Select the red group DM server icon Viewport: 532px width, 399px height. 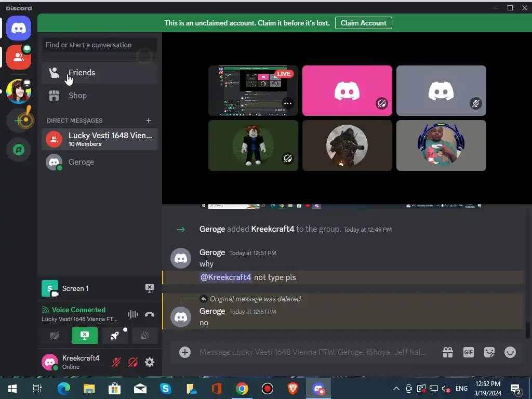tap(19, 57)
